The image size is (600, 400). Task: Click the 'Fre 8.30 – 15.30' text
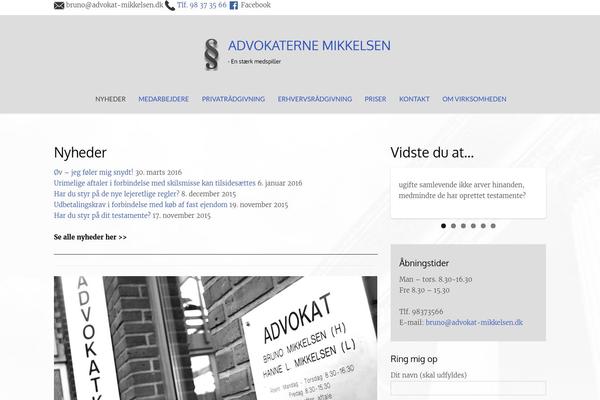coord(424,290)
